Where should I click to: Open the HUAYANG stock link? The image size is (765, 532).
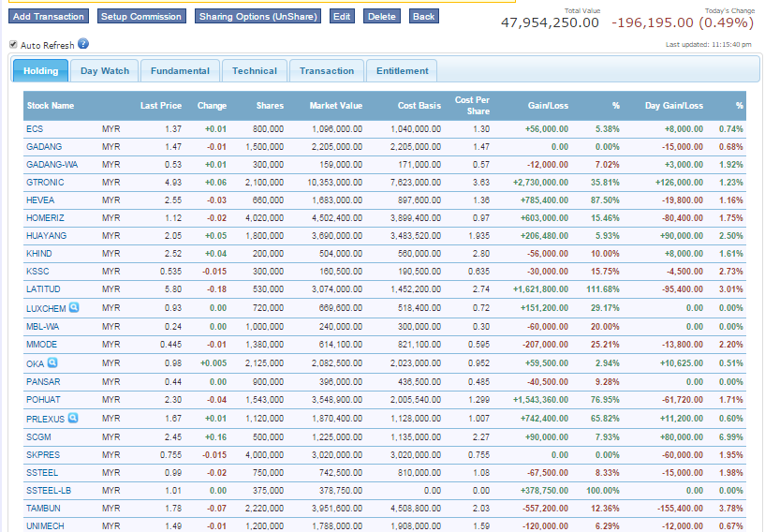(x=46, y=236)
